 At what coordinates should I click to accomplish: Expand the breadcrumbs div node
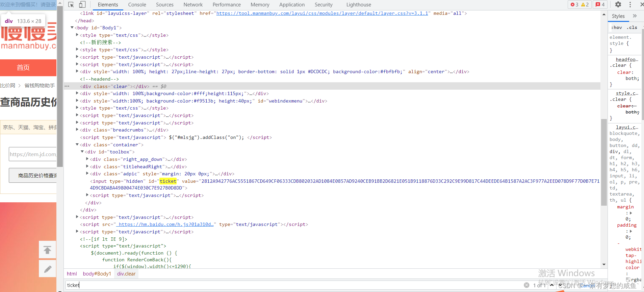pos(77,130)
